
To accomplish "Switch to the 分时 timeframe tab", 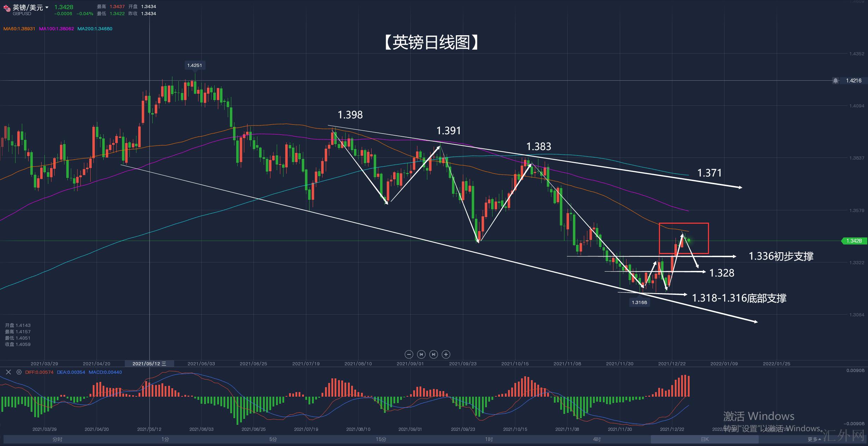I will (57, 439).
